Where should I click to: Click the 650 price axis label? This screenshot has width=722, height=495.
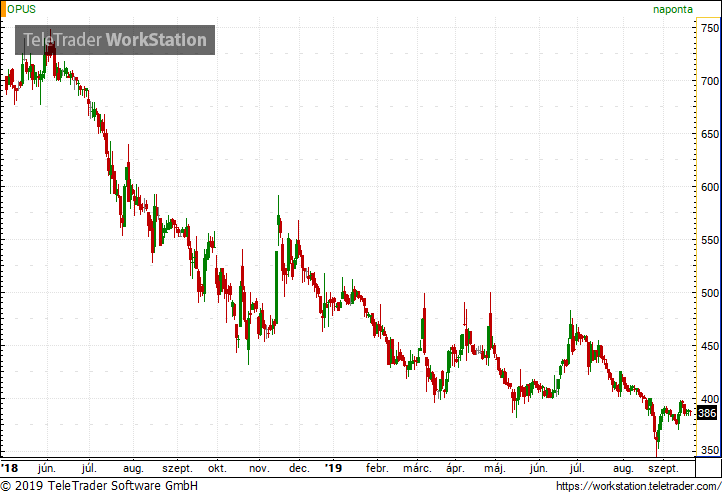(x=710, y=134)
